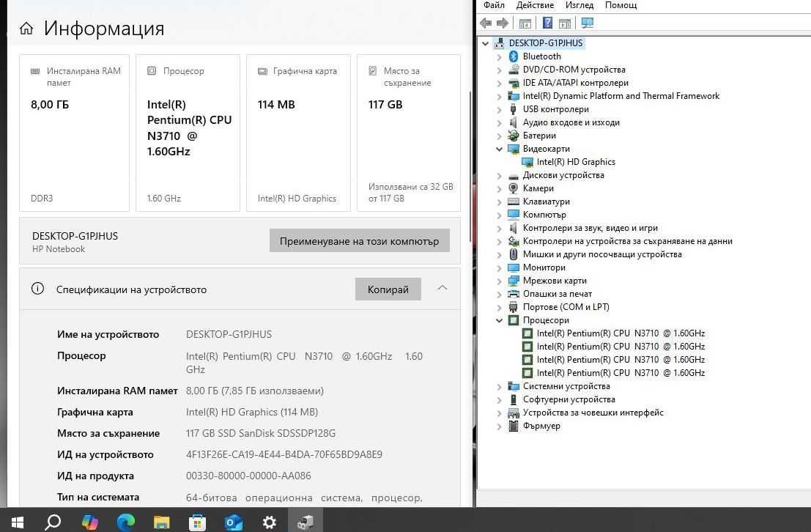This screenshot has height=532, width=811.
Task: Click the Аудио входове и изходи speaker icon
Action: coord(513,122)
